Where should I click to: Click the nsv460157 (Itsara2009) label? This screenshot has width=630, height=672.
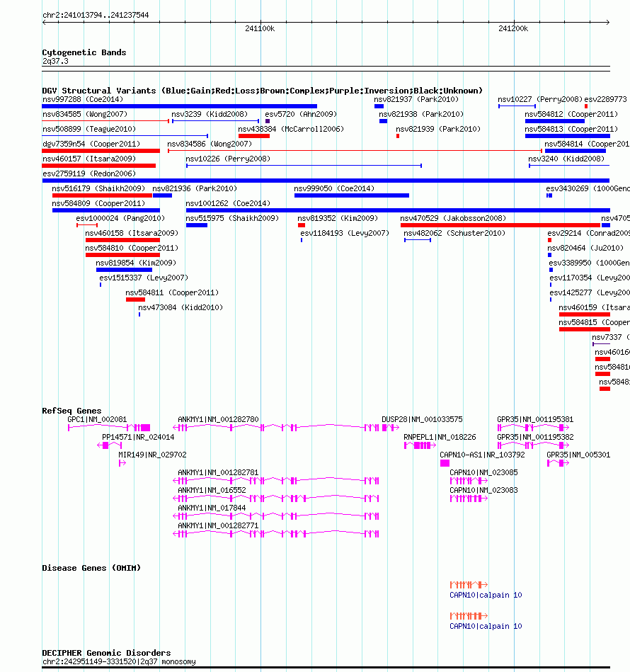point(89,159)
